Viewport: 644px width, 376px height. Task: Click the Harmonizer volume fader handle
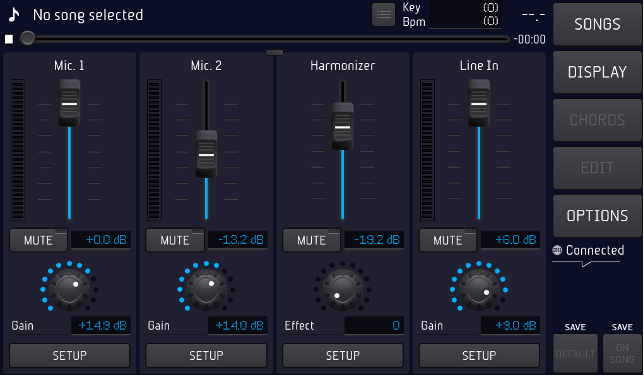[343, 127]
